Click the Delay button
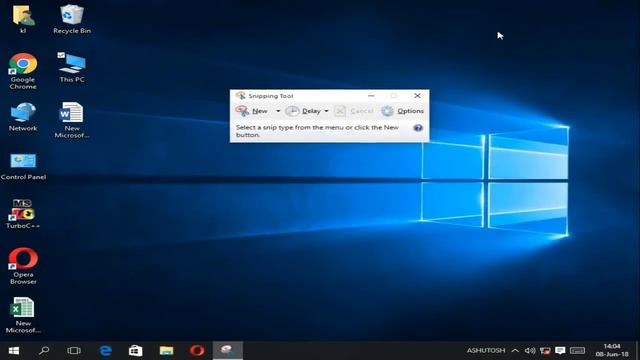640x360 pixels. click(x=303, y=111)
